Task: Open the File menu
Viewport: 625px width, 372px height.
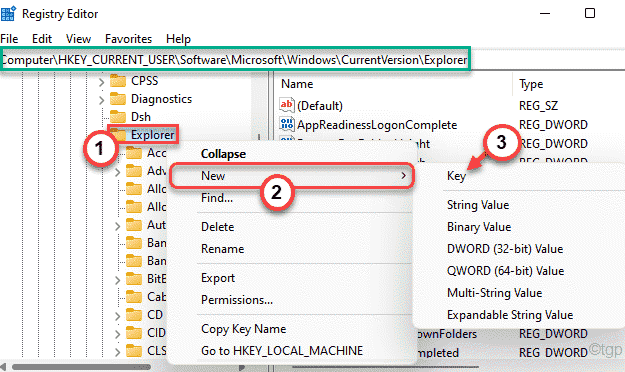Action: pyautogui.click(x=9, y=39)
